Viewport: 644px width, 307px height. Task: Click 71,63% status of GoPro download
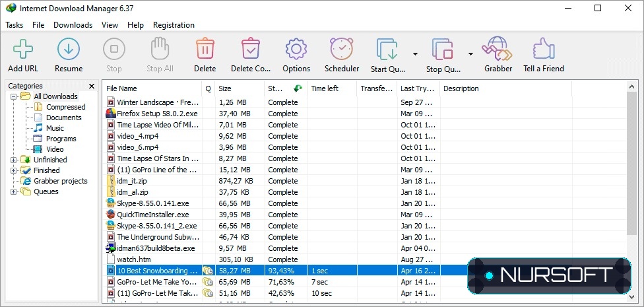[x=281, y=282]
